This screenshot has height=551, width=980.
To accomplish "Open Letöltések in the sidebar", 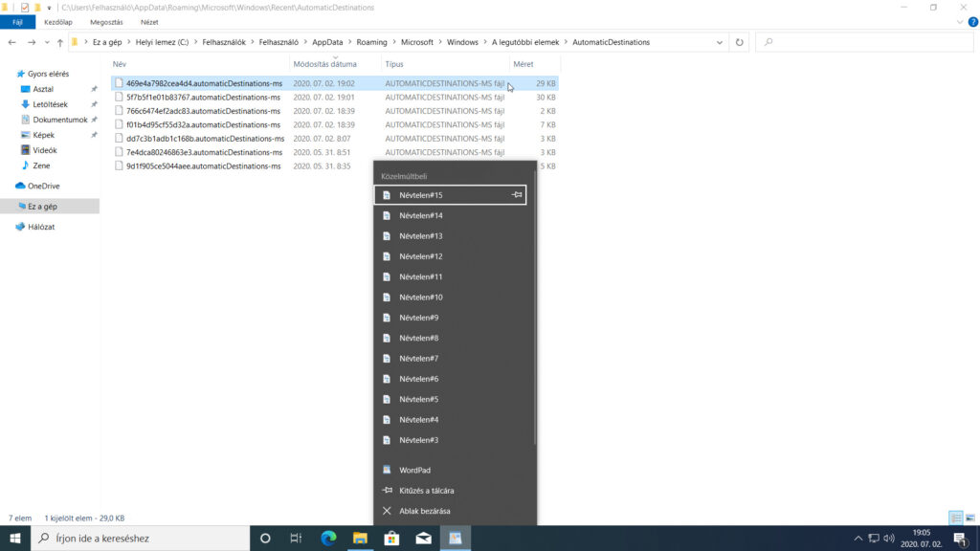I will point(50,104).
